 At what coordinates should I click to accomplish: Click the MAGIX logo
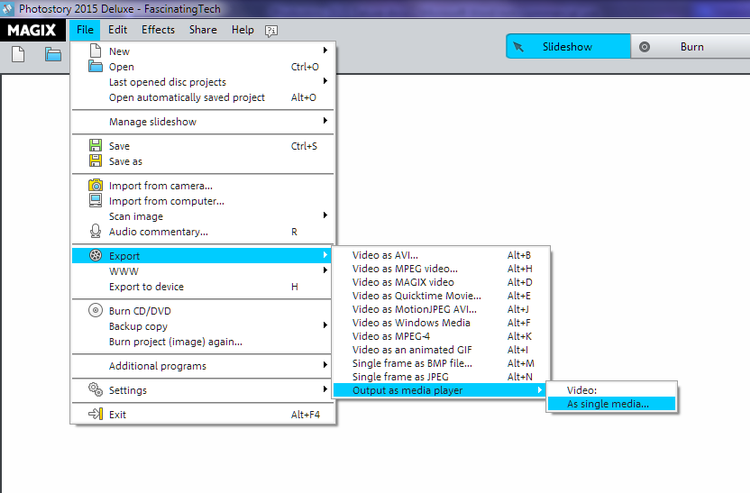[x=32, y=30]
